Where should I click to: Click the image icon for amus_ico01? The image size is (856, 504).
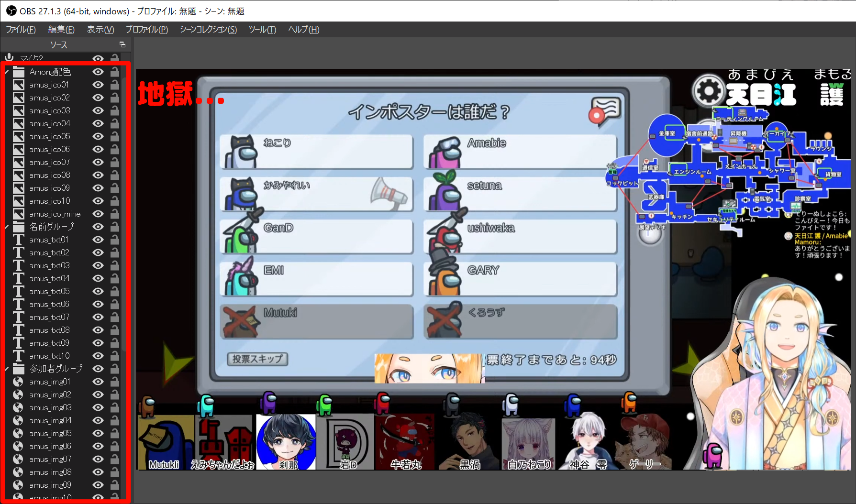18,85
